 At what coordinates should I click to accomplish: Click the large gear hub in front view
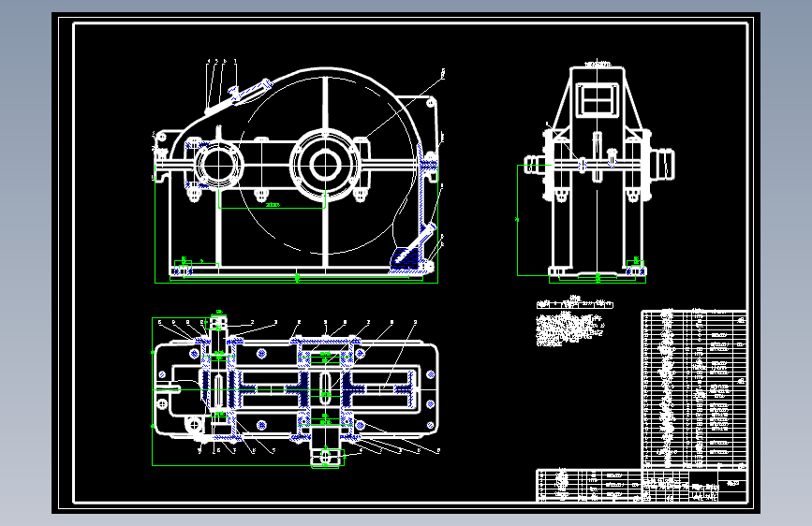[325, 165]
